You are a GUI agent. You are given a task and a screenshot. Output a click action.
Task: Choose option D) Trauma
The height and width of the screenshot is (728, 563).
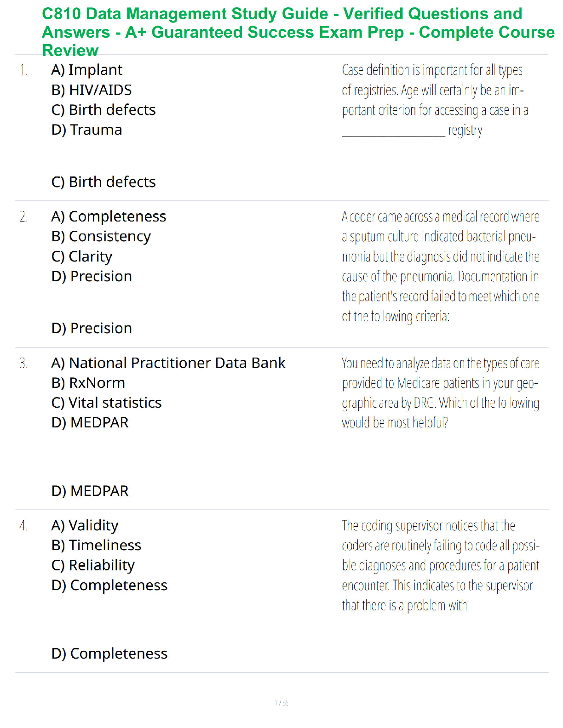click(86, 130)
